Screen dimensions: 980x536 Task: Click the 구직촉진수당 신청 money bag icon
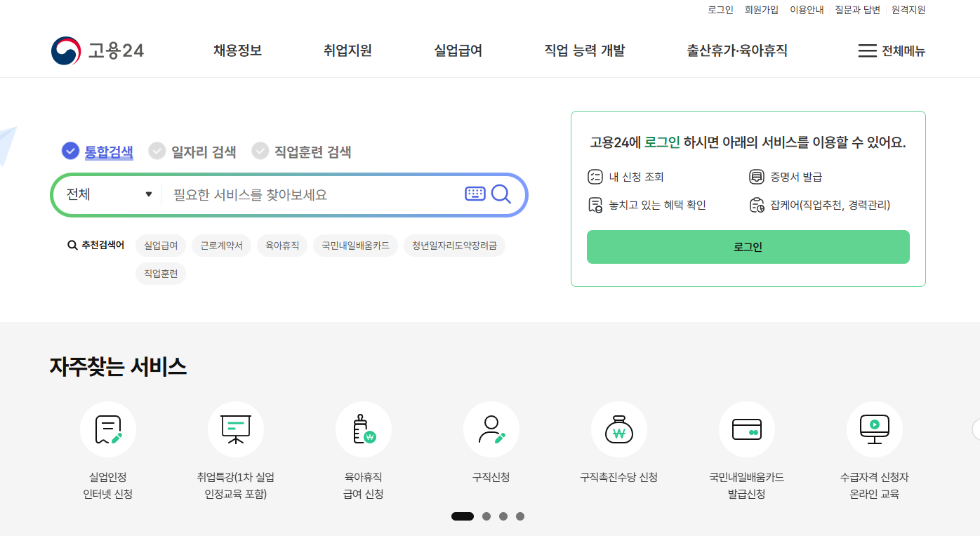(619, 429)
